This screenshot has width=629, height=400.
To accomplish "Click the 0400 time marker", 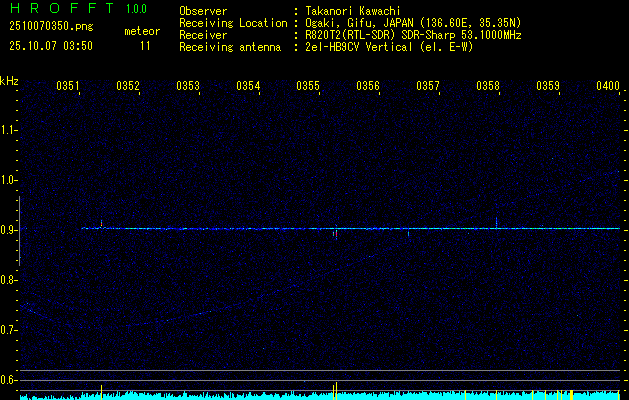I will 608,87.
